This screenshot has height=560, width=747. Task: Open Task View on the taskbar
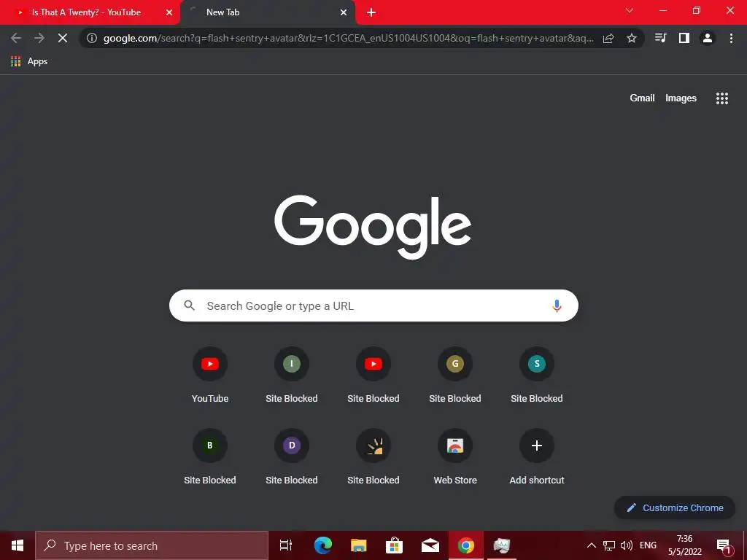point(286,545)
